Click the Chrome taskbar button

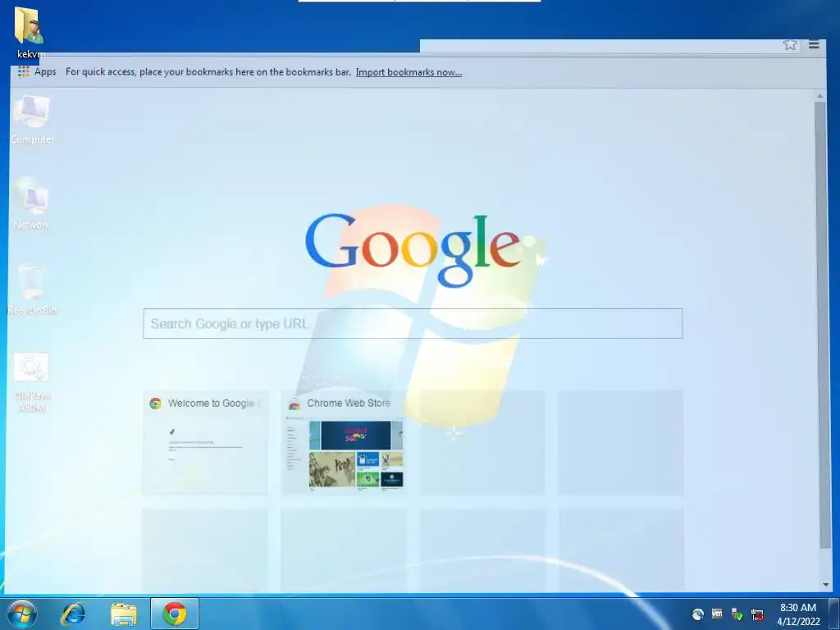[175, 614]
